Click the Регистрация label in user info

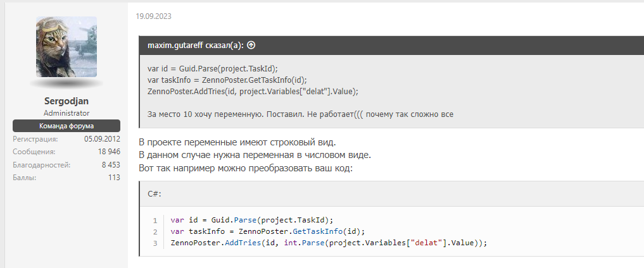coord(35,139)
